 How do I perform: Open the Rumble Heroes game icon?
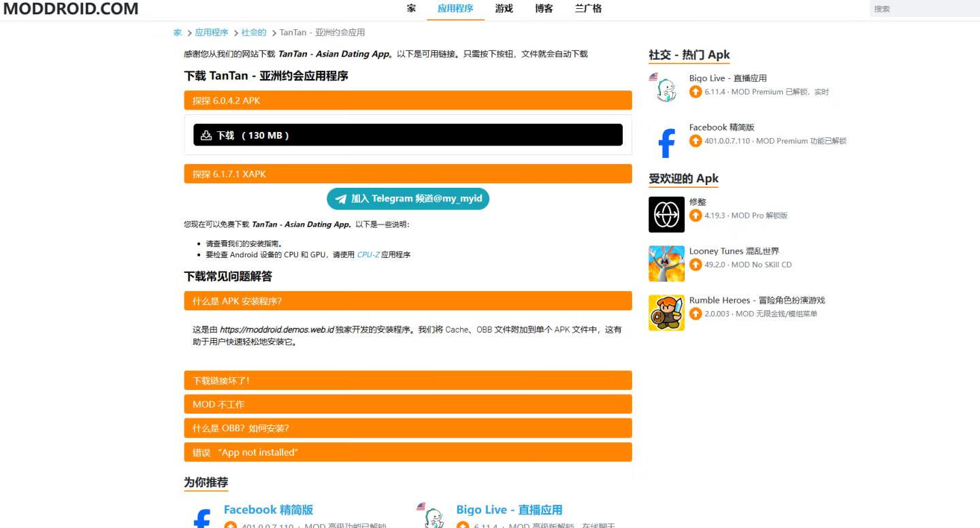coord(666,313)
